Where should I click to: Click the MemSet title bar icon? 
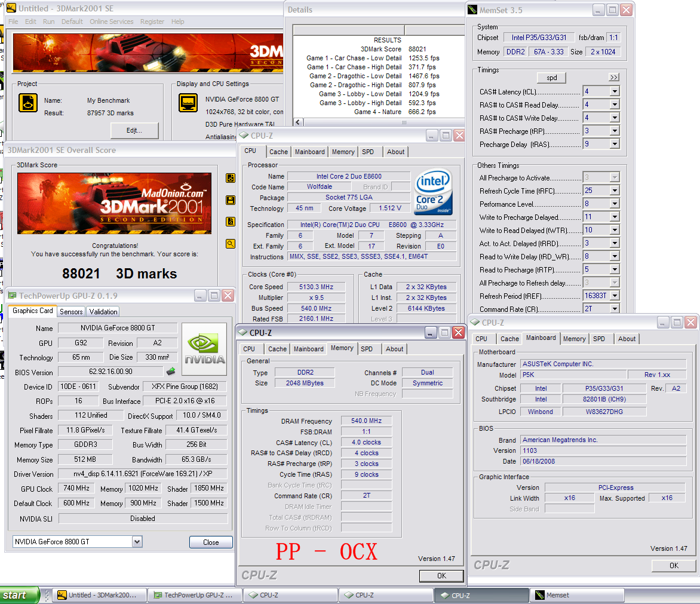coord(472,10)
